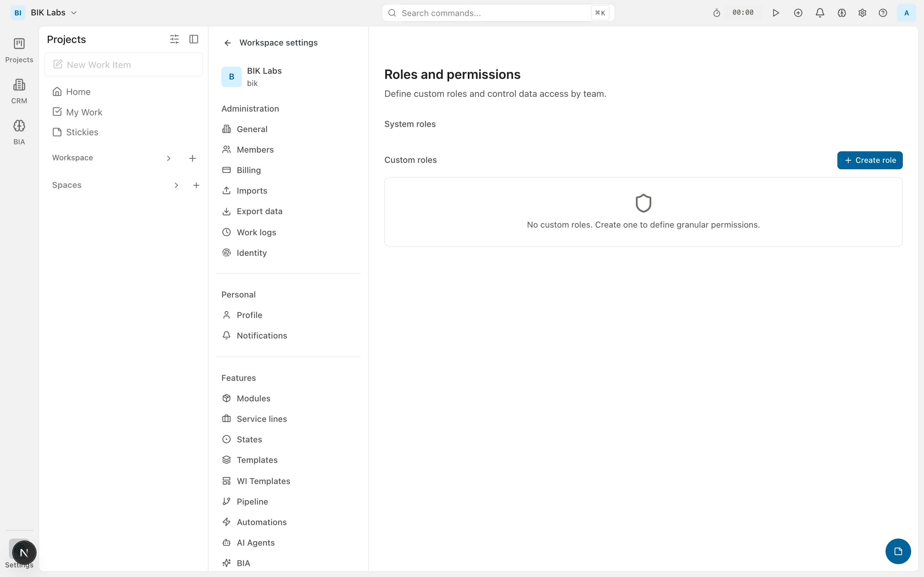Viewport: 924px width, 577px height.
Task: Select Automations in Features settings
Action: (261, 522)
